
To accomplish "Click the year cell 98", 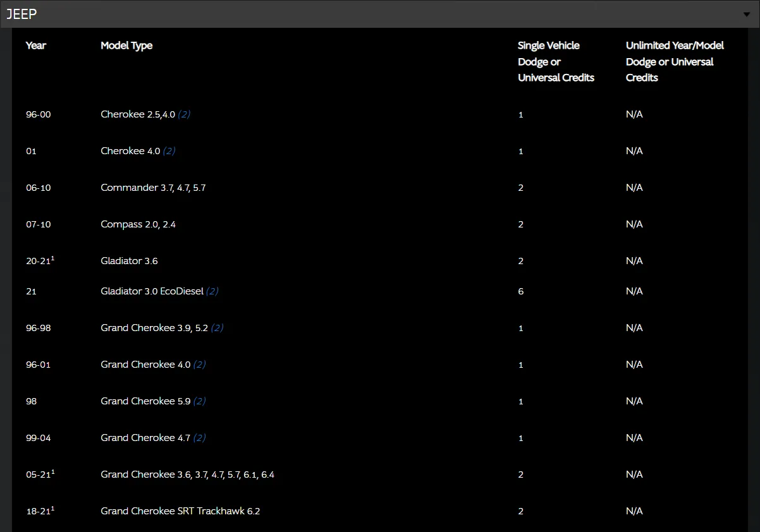I will click(x=32, y=402).
